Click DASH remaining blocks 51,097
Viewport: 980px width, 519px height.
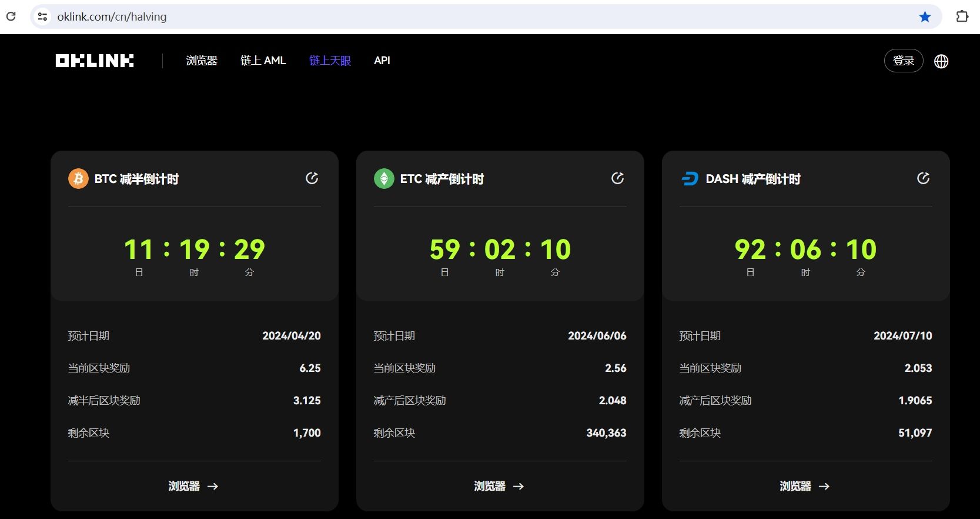(x=915, y=433)
